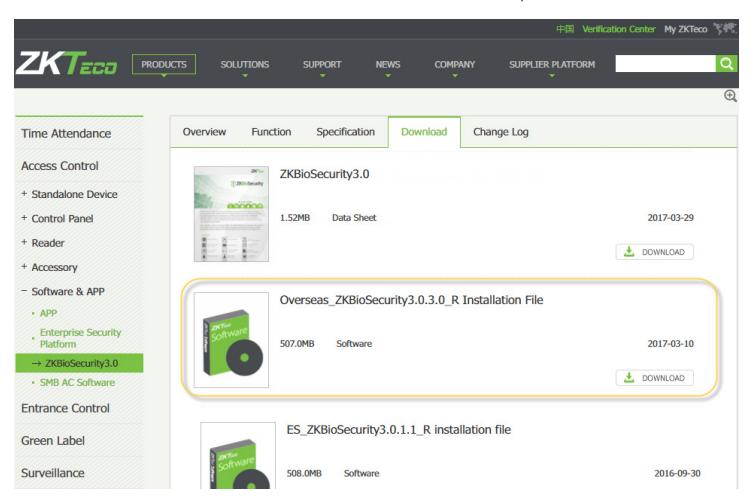The width and height of the screenshot is (752, 500).
Task: Open the SOLUTIONS menu
Action: click(245, 64)
